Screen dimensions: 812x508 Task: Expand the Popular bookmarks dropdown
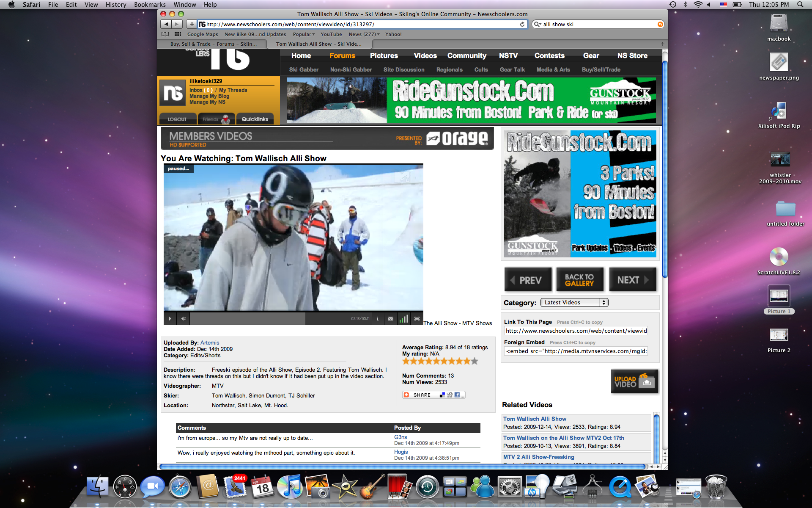click(304, 34)
